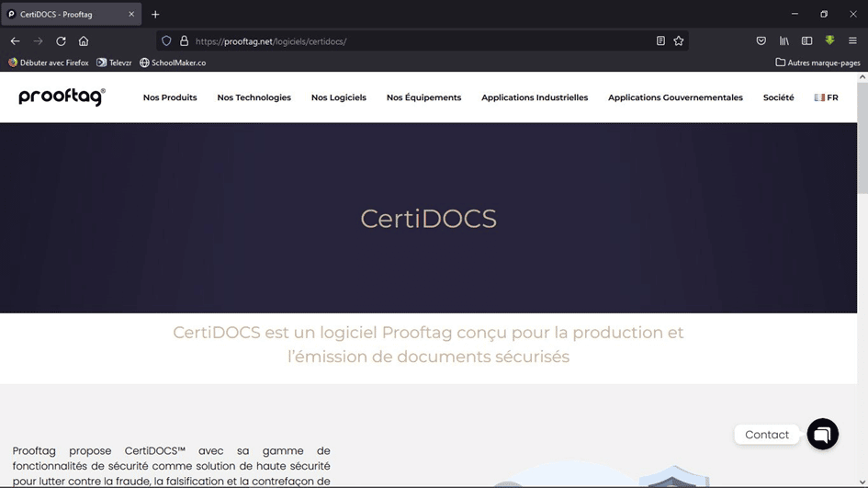868x488 pixels.
Task: Click the address bar URL field
Action: (x=421, y=41)
